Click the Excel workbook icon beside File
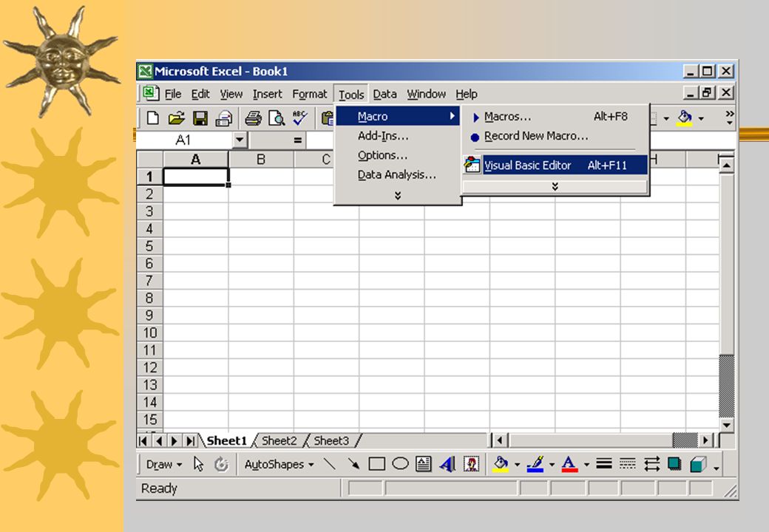Viewport: 769px width, 532px height. (x=150, y=93)
